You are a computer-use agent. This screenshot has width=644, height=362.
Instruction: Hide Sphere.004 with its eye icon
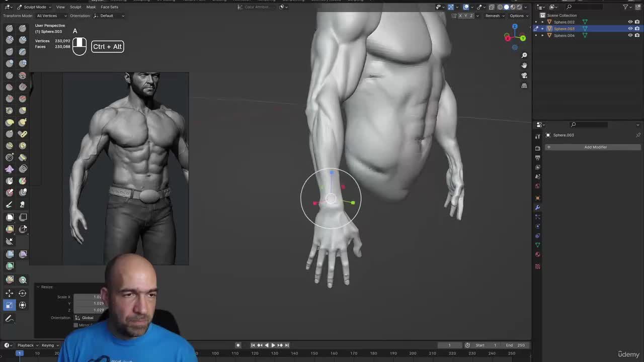click(630, 35)
